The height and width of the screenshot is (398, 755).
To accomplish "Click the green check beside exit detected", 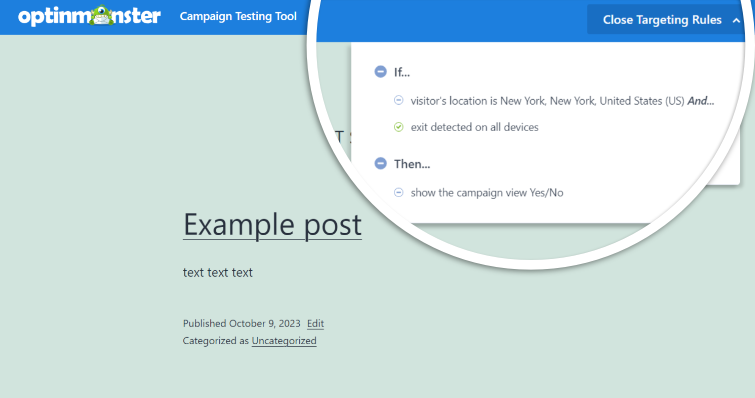I will point(399,127).
